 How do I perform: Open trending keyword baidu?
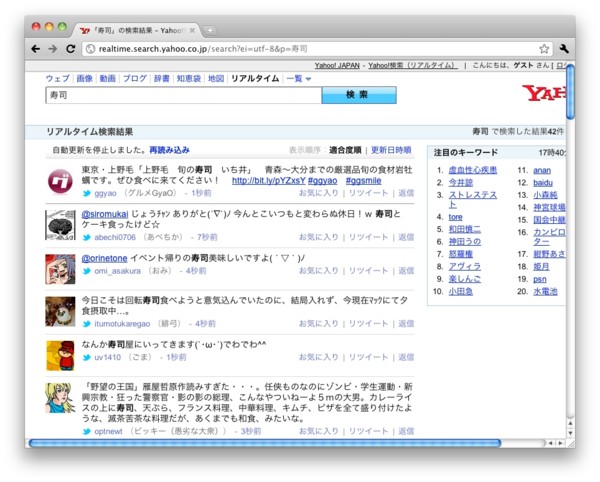click(543, 182)
